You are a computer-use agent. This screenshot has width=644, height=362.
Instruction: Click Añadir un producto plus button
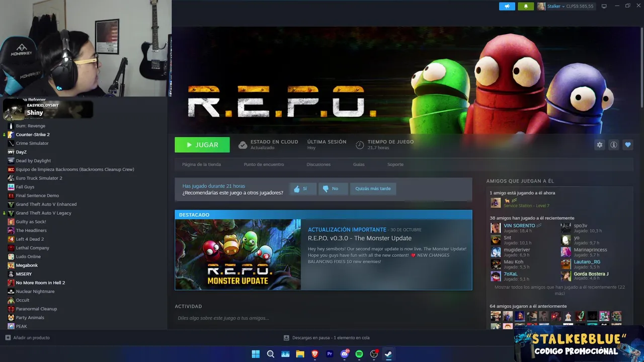pyautogui.click(x=8, y=338)
